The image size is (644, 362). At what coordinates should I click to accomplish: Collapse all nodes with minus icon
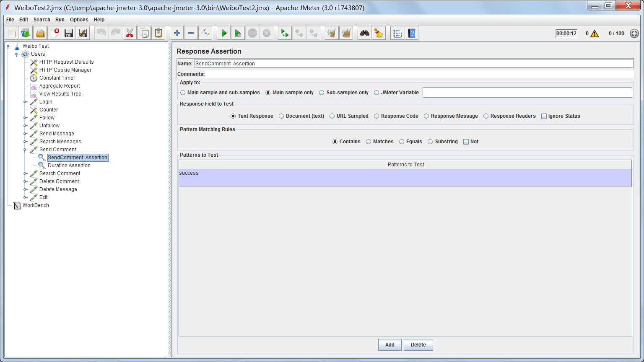(x=191, y=33)
